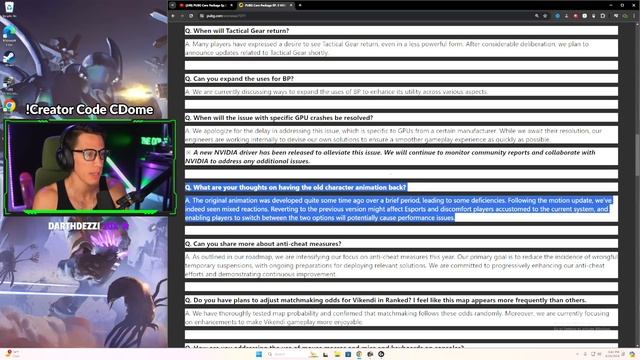Open the Recycle Bin desktop icon
Image resolution: width=640 pixels, height=360 pixels.
coord(9,8)
